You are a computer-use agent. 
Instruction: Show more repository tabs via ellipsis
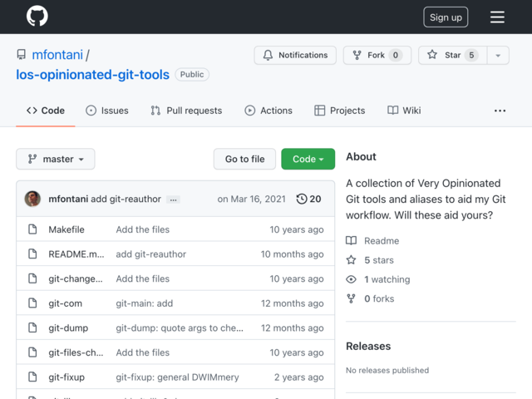point(500,111)
